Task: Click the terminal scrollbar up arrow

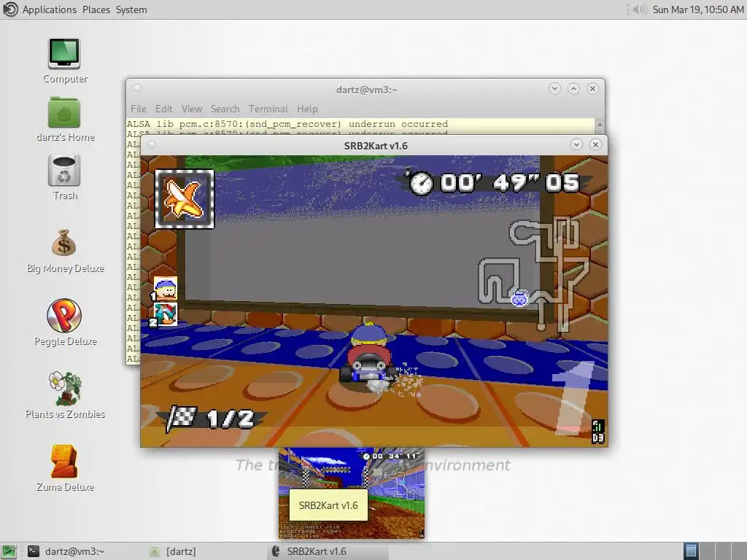Action: point(600,124)
